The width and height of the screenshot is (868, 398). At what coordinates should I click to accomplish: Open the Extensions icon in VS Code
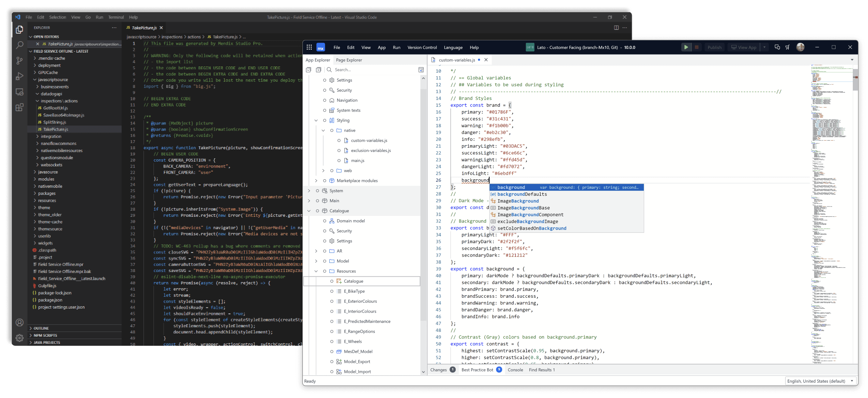point(19,107)
